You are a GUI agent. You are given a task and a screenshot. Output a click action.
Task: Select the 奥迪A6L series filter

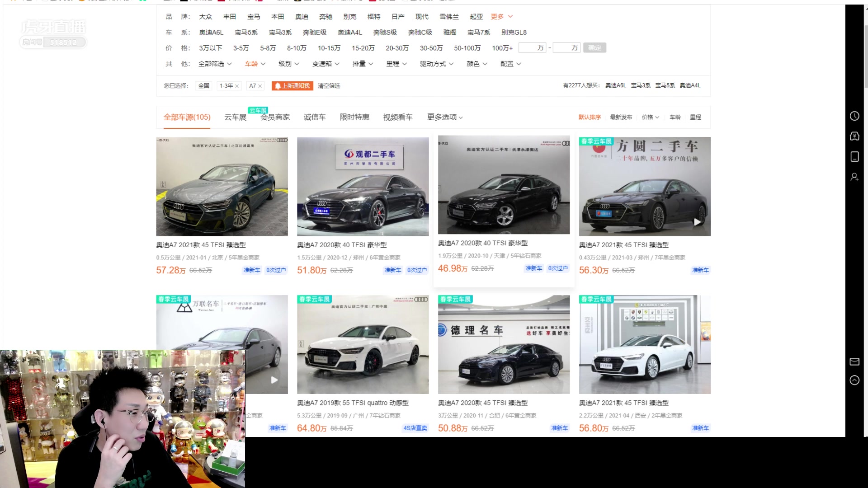211,33
